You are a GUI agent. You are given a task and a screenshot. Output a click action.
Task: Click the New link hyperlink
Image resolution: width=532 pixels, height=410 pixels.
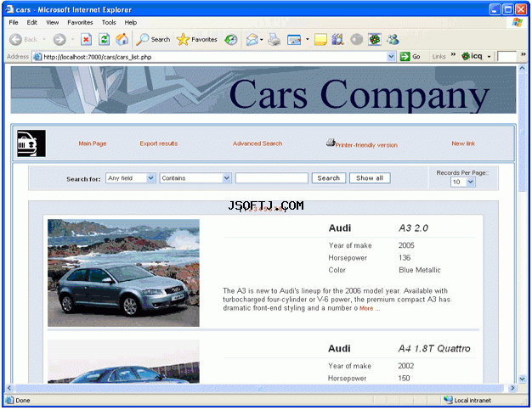pos(463,143)
